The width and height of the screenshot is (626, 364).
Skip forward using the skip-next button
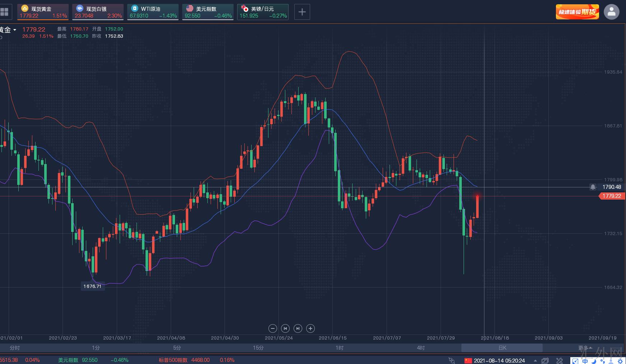click(298, 328)
